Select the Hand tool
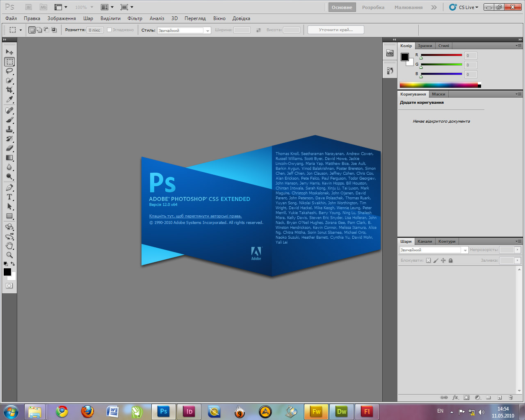 9,246
